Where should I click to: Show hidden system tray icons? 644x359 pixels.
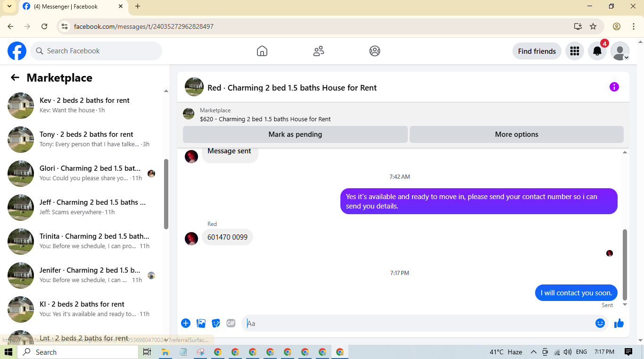pos(534,352)
